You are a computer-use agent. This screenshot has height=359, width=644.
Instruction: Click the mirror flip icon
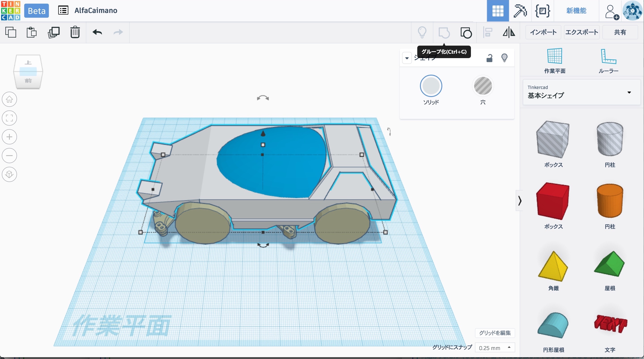(509, 32)
